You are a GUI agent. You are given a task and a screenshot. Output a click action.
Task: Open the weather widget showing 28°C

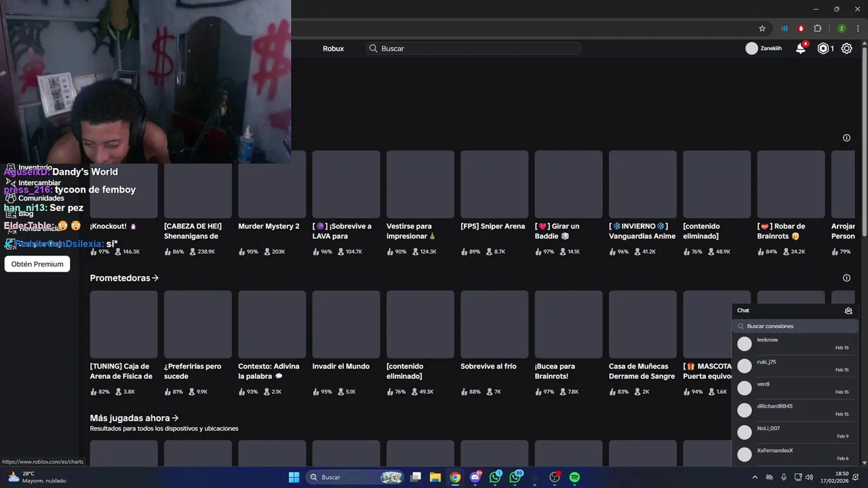point(37,477)
